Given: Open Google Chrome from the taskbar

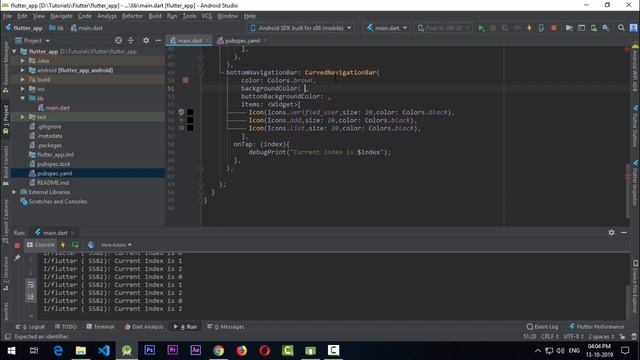Looking at the screenshot, I should point(218,351).
